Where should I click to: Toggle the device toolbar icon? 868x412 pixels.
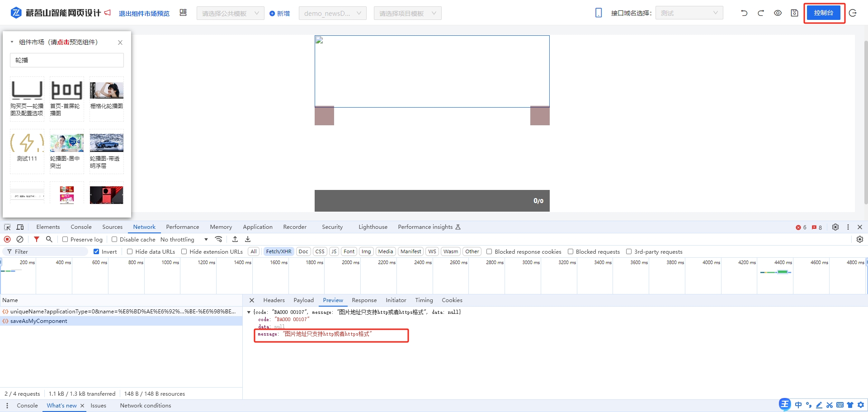tap(20, 227)
